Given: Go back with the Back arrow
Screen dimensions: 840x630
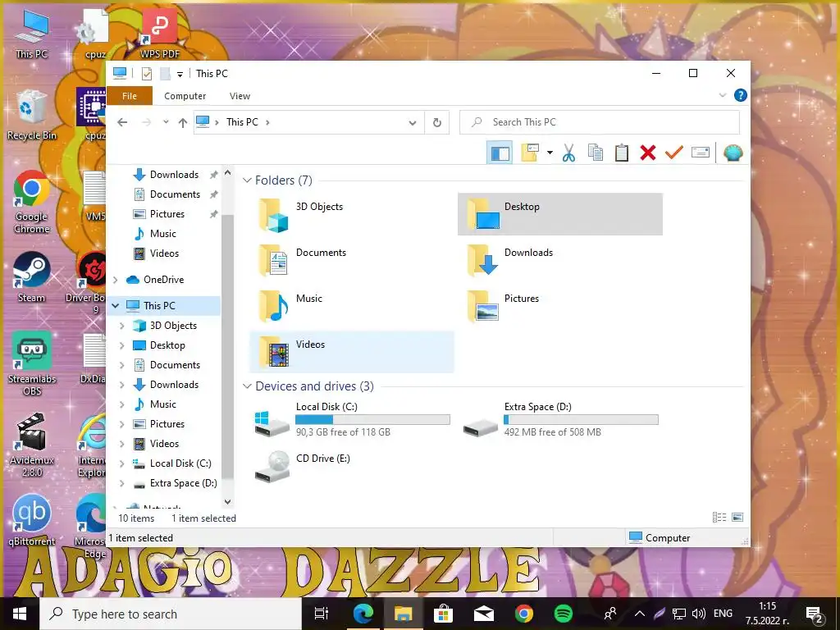Looking at the screenshot, I should 123,122.
